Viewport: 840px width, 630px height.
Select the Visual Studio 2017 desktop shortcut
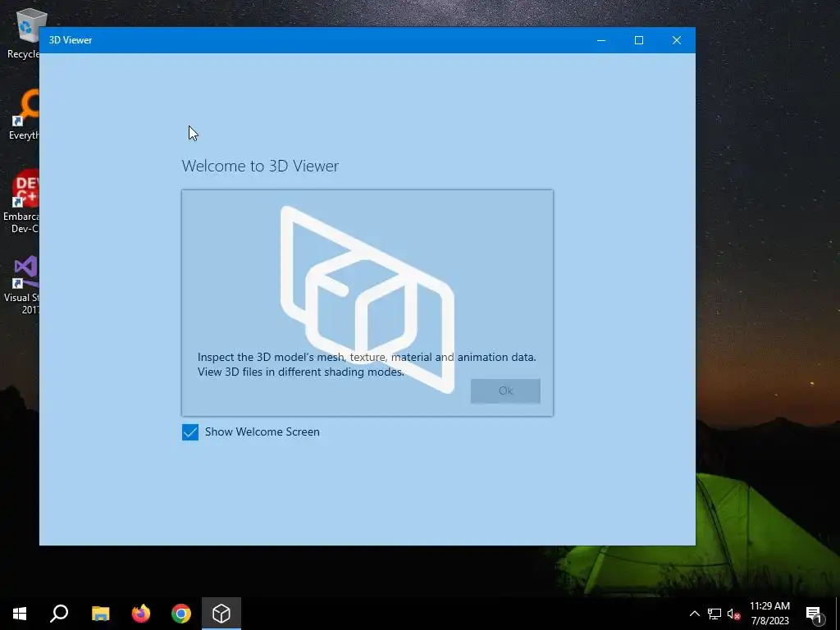coord(22,285)
